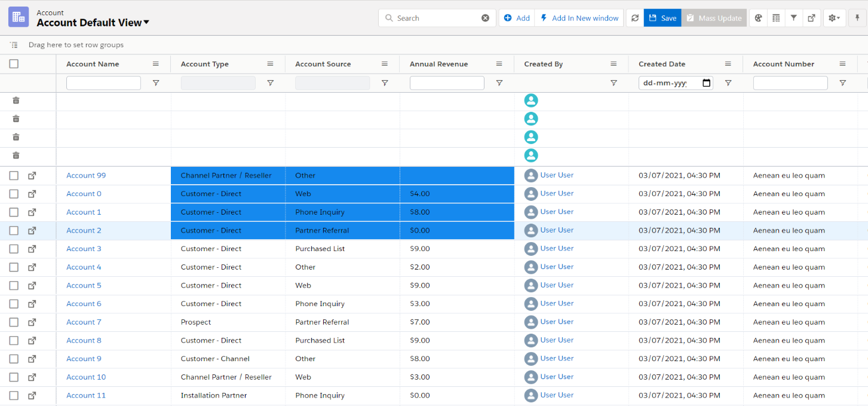This screenshot has height=406, width=868.
Task: Open Account 3 via its external link icon
Action: [x=32, y=249]
